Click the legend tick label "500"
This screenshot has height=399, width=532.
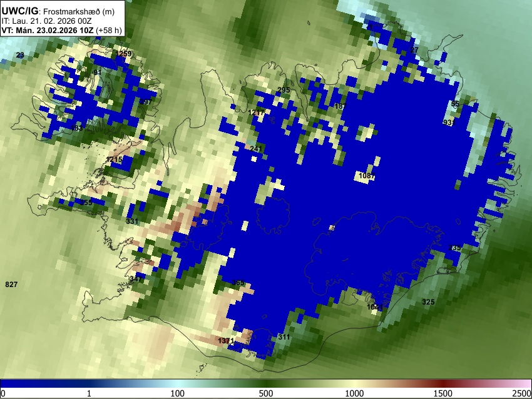(266, 393)
